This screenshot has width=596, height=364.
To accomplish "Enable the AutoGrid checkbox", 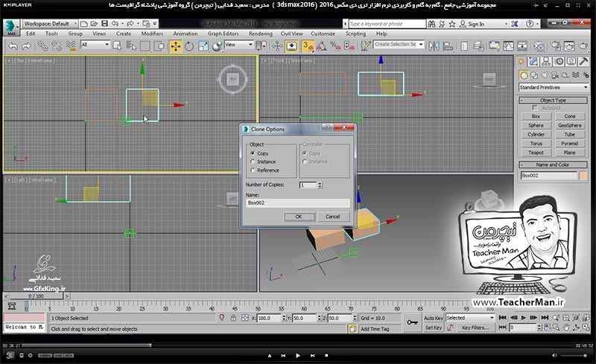I will [535, 108].
